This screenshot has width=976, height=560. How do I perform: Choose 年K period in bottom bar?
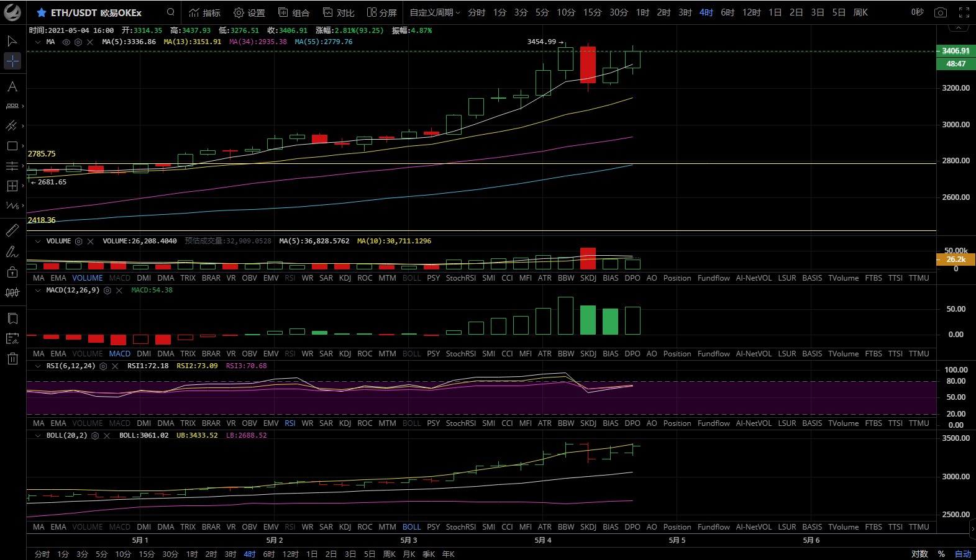pos(448,554)
